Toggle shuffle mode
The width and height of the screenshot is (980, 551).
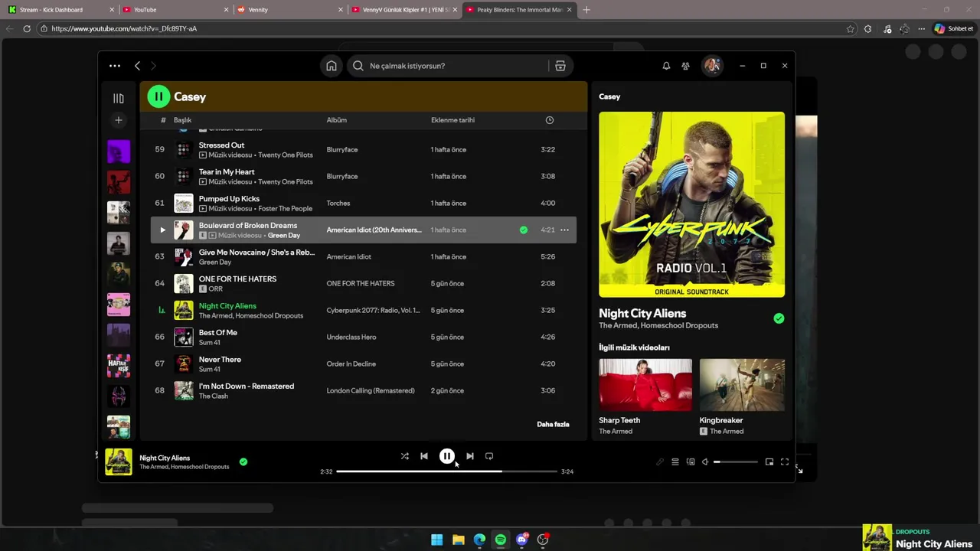(404, 456)
